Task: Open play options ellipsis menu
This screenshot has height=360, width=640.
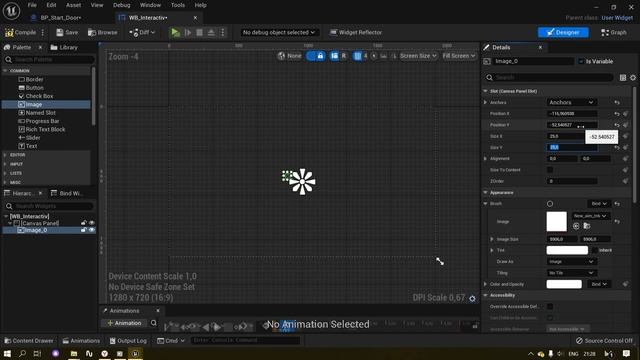Action: [x=222, y=32]
